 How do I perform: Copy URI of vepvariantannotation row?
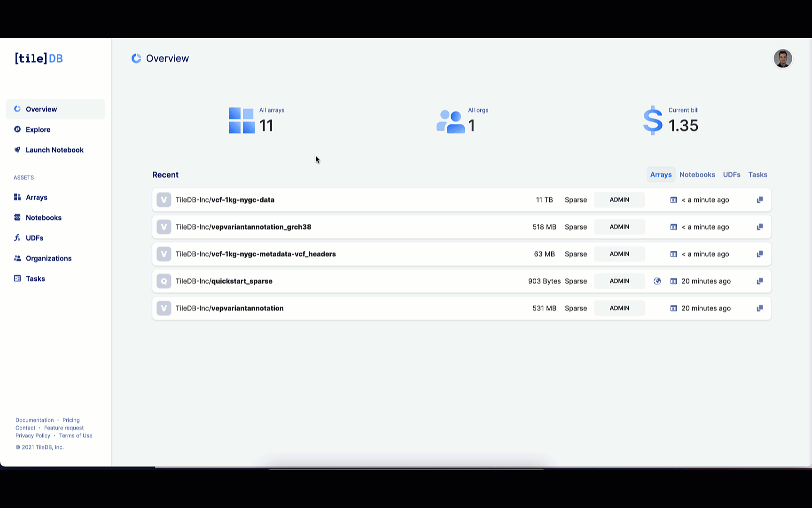point(759,308)
